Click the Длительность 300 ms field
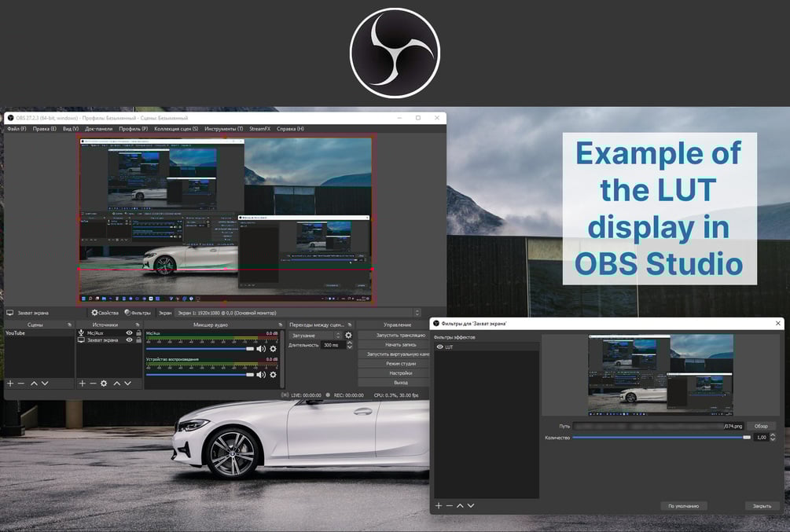Image resolution: width=790 pixels, height=532 pixels. (333, 345)
